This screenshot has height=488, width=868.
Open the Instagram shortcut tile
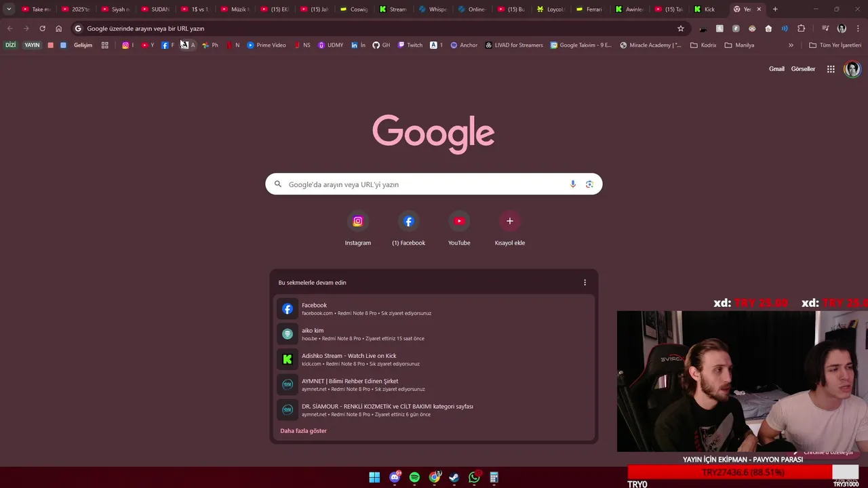(358, 229)
